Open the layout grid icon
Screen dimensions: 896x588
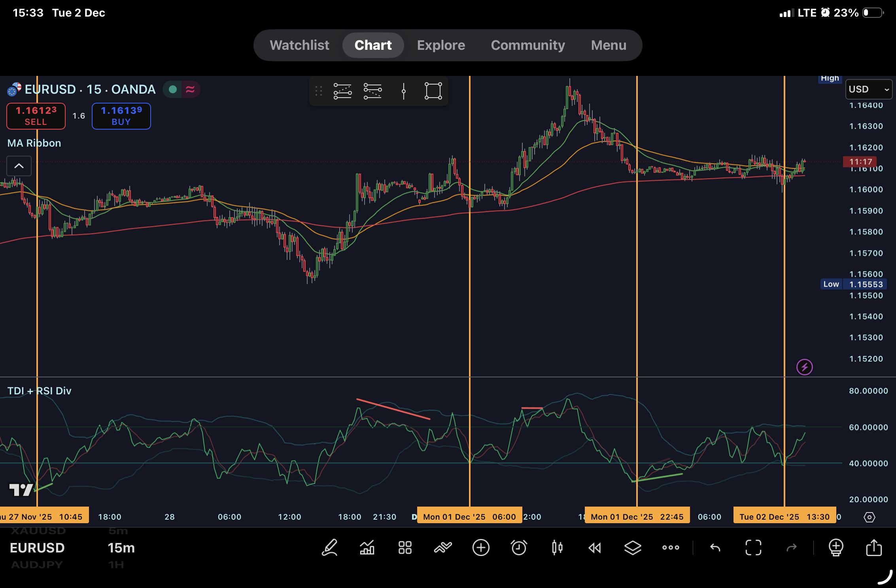coord(405,548)
